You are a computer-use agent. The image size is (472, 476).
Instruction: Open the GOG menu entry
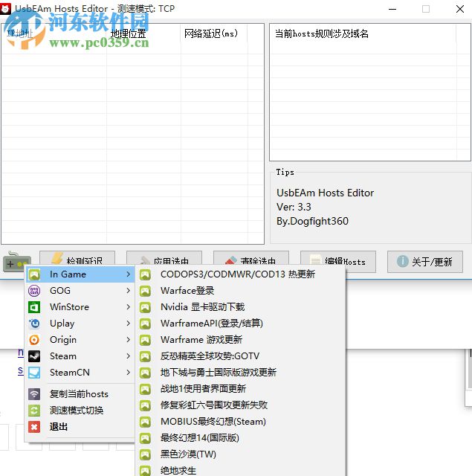80,291
